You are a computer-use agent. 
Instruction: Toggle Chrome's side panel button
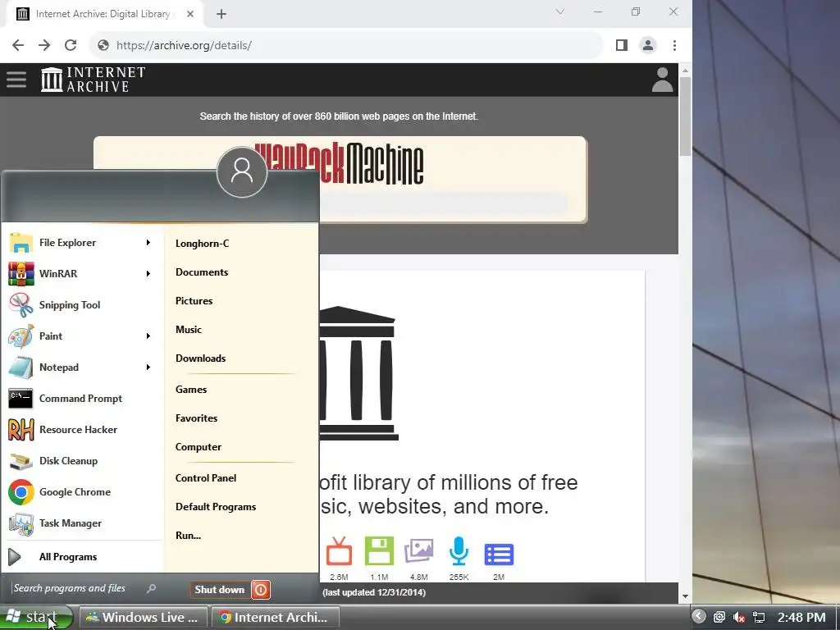tap(622, 45)
